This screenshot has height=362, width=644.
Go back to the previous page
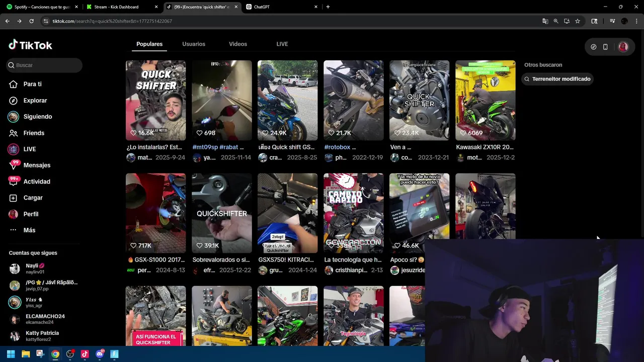click(7, 21)
